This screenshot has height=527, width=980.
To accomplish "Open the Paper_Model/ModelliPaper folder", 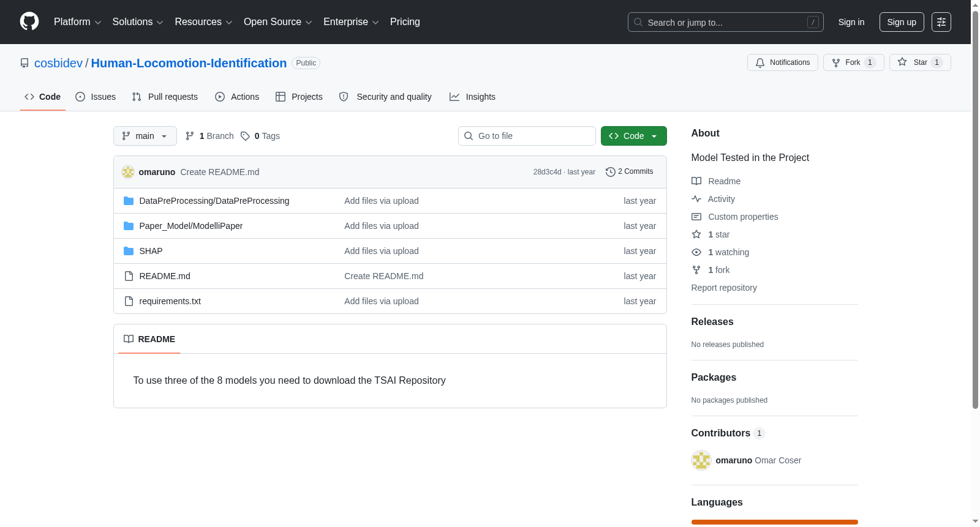I will point(191,226).
